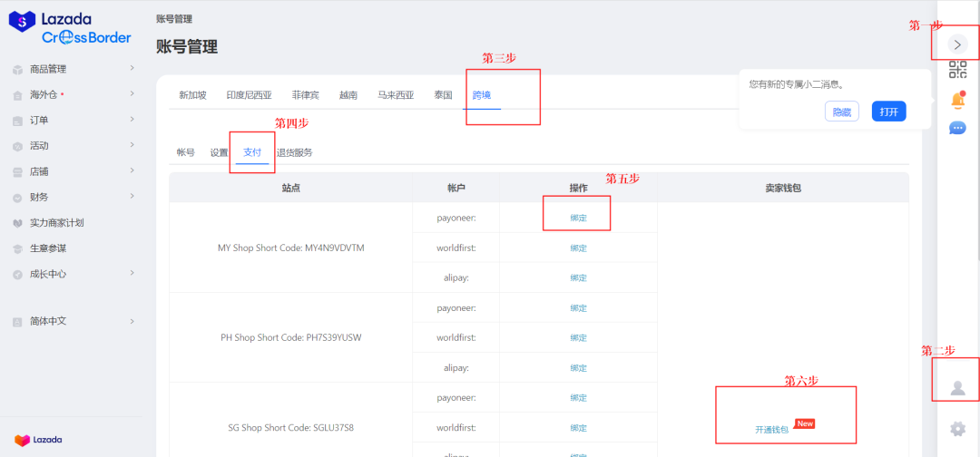Click 绑定 for MY shop worldfirst
980x457 pixels.
coord(579,248)
